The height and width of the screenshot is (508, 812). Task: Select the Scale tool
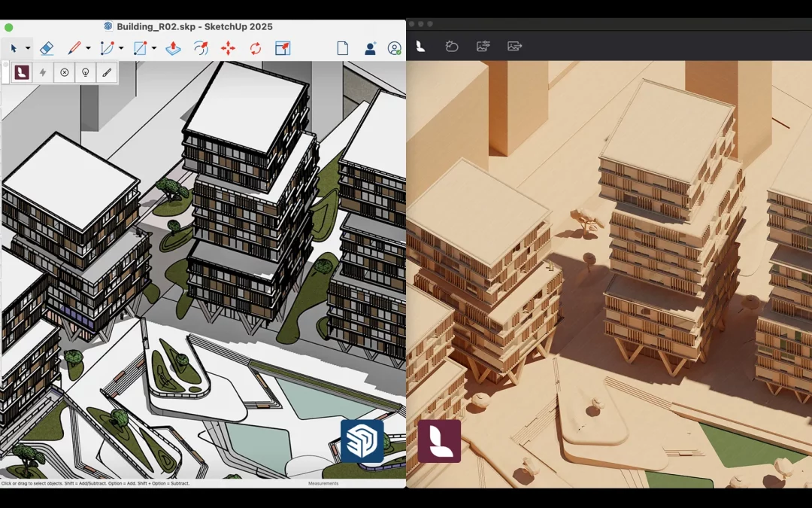[x=284, y=49]
